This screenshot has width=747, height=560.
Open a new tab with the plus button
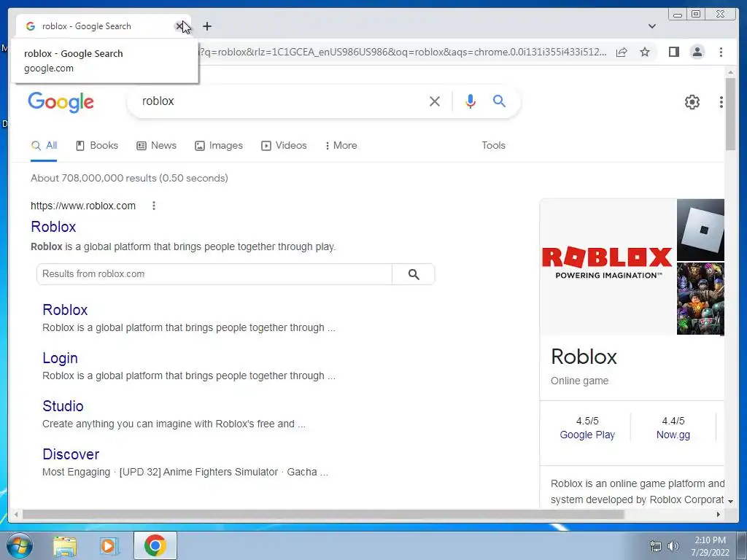click(x=206, y=26)
